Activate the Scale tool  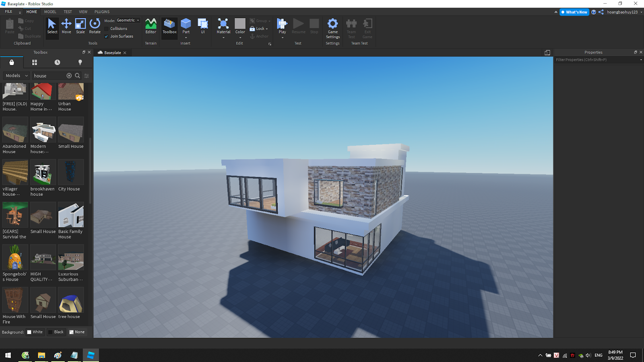(x=80, y=26)
